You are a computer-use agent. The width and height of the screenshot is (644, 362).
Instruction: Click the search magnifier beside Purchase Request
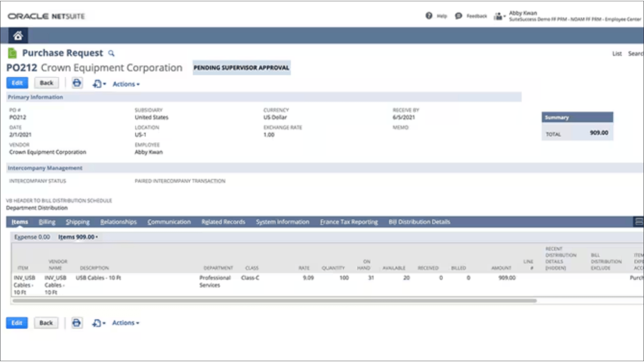(x=111, y=53)
